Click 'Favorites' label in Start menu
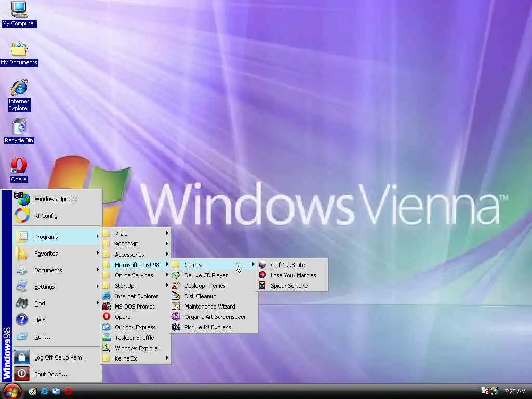Viewport: 532px width, 399px height. point(46,254)
